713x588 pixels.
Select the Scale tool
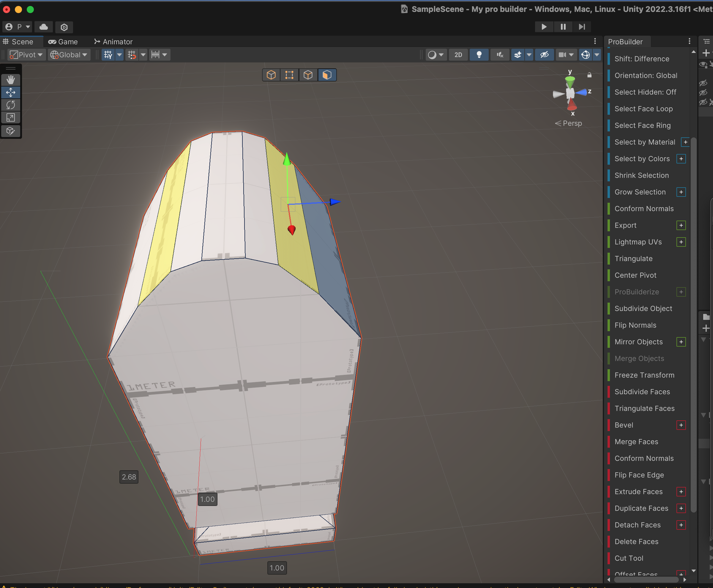click(10, 117)
